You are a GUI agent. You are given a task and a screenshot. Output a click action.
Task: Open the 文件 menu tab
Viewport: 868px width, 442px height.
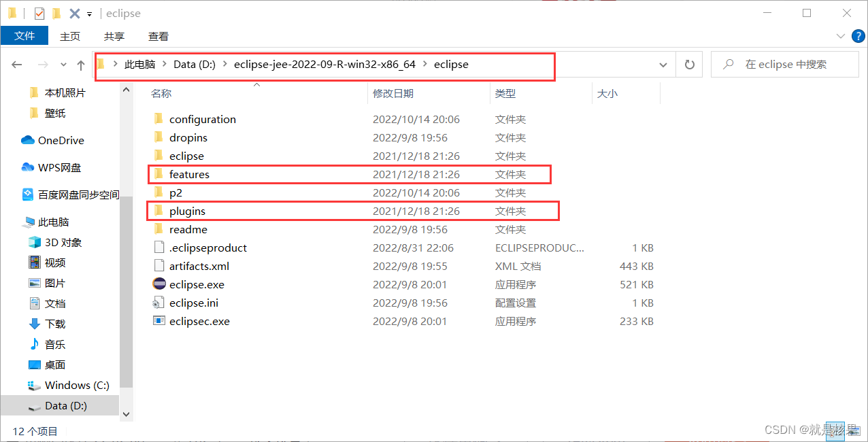tap(24, 36)
